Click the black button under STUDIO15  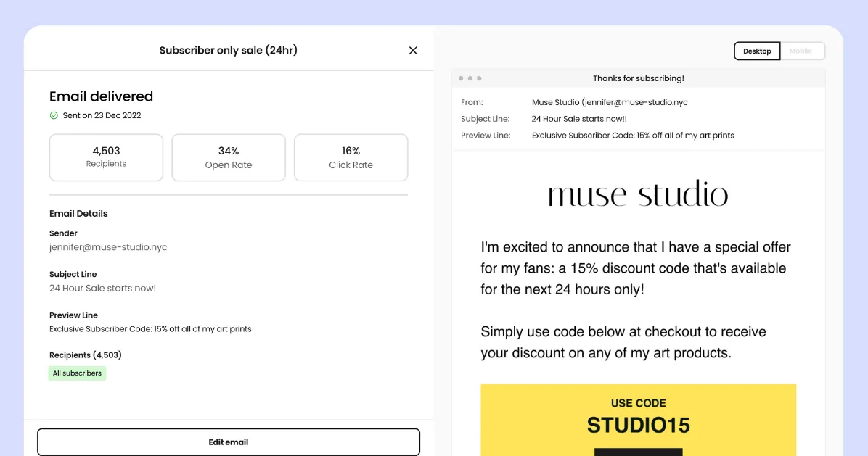[638, 452]
